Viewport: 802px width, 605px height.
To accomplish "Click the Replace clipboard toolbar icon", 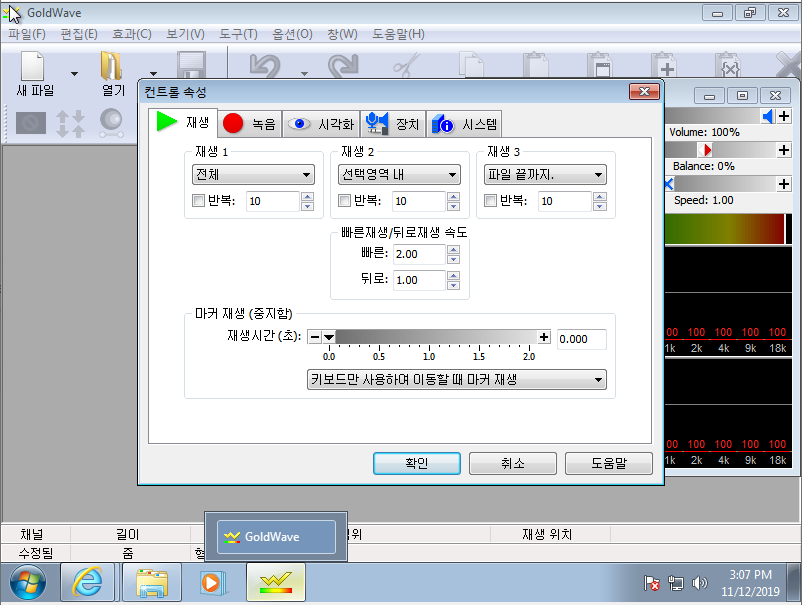I will [727, 65].
